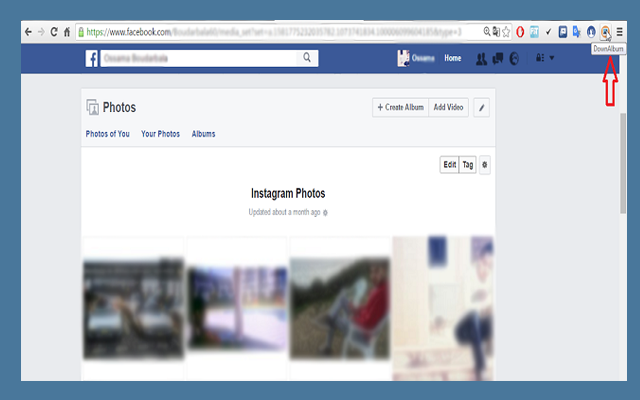Click the DownAlbum extension icon
This screenshot has height=400, width=640.
point(606,32)
